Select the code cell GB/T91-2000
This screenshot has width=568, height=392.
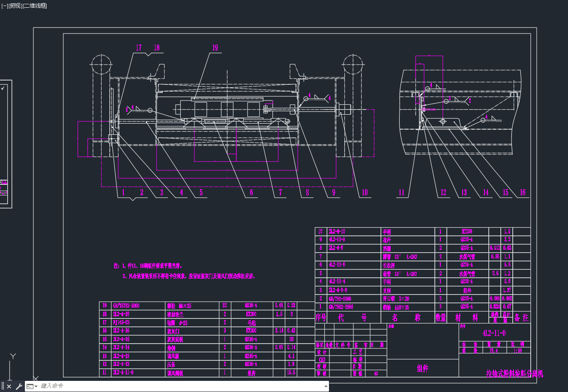pyautogui.click(x=340, y=299)
